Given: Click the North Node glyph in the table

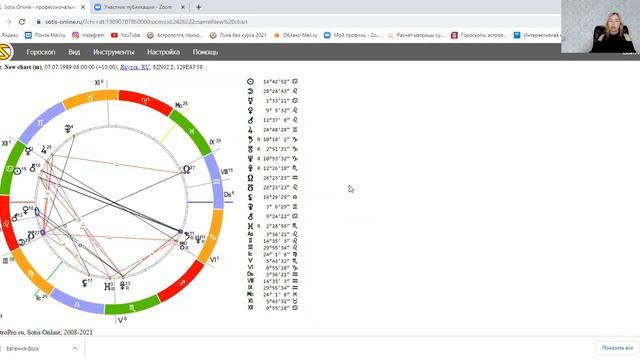Looking at the screenshot, I should [250, 178].
